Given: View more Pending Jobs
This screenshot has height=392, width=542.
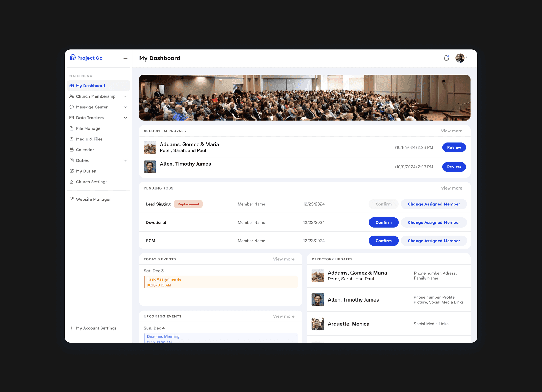Looking at the screenshot, I should pos(451,188).
